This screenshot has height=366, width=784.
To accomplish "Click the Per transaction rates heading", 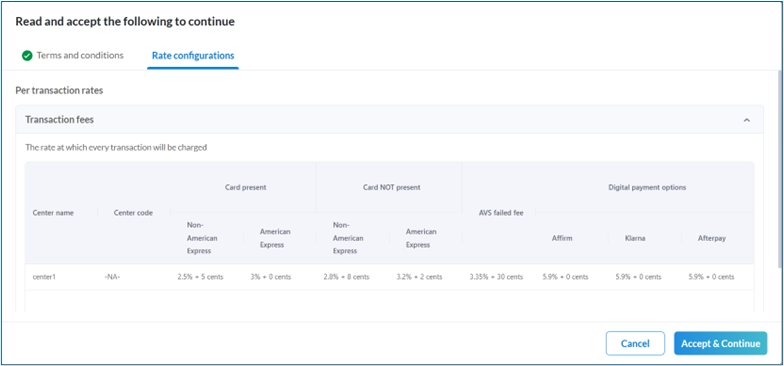I will coord(59,90).
